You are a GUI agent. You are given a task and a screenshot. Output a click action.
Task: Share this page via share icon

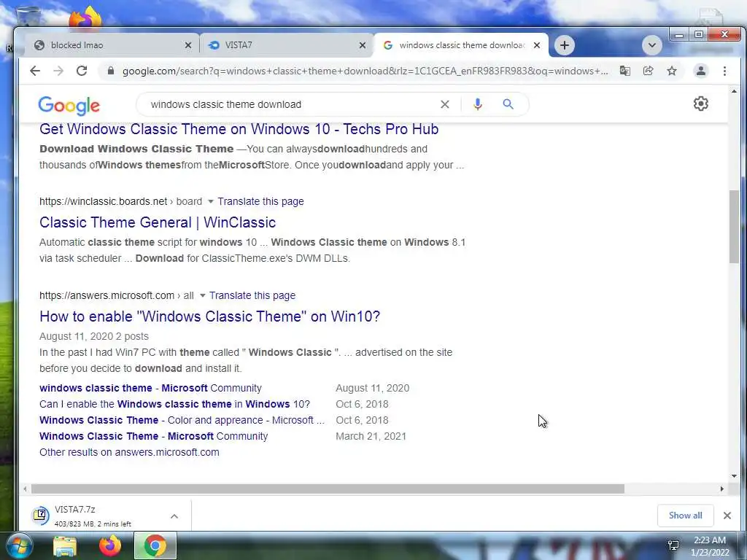click(648, 71)
